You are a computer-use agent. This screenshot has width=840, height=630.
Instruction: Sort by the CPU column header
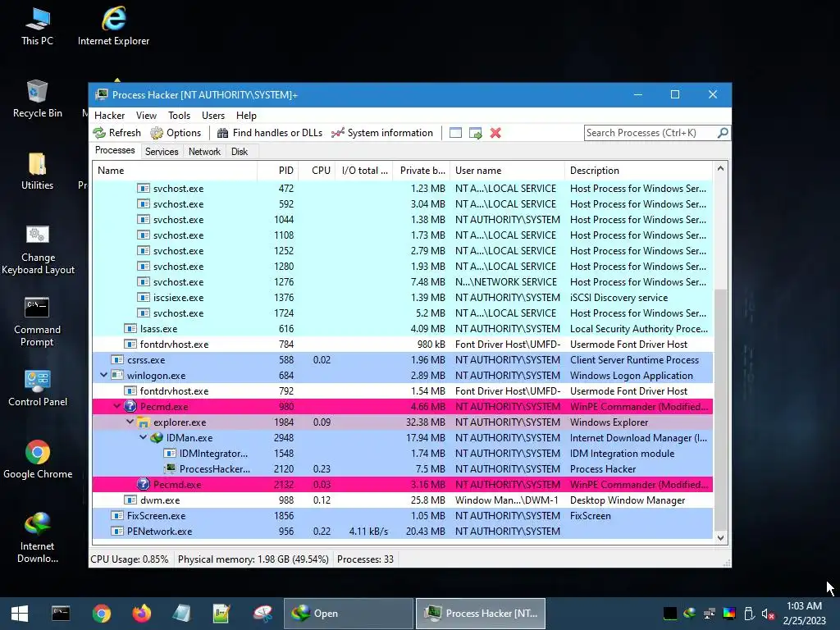(x=317, y=171)
